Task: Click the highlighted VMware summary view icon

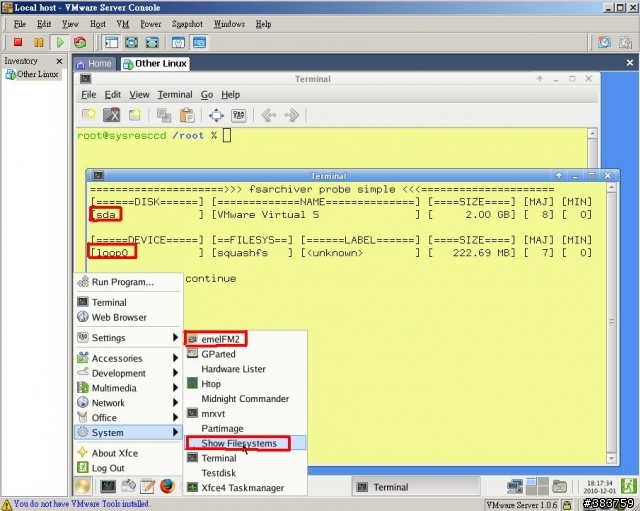Action: point(200,42)
